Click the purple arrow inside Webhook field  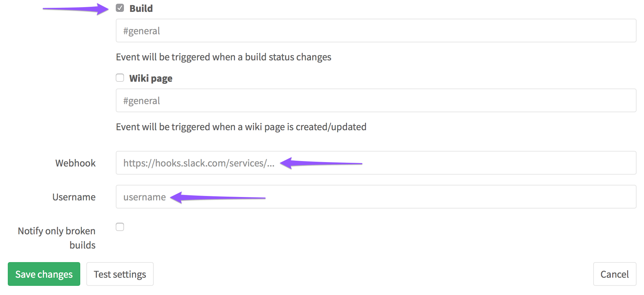[321, 163]
